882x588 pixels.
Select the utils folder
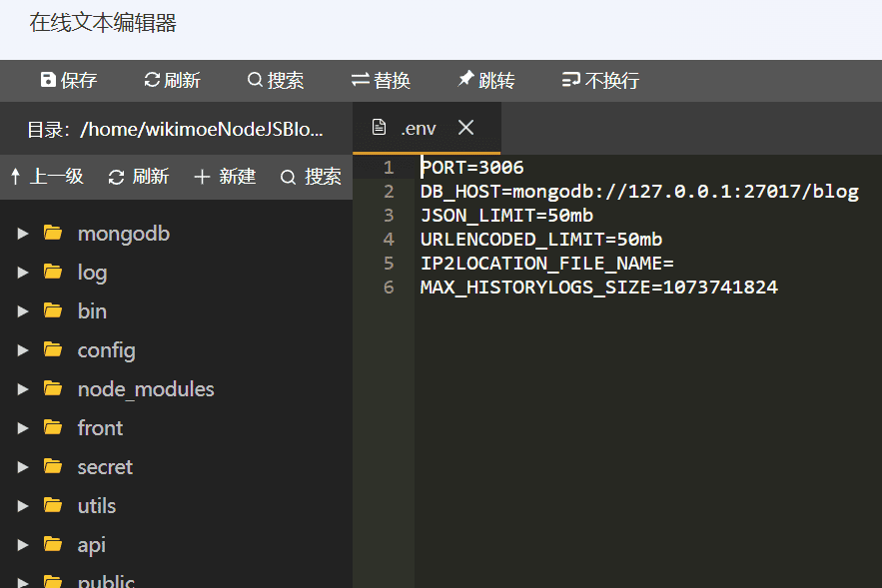96,506
